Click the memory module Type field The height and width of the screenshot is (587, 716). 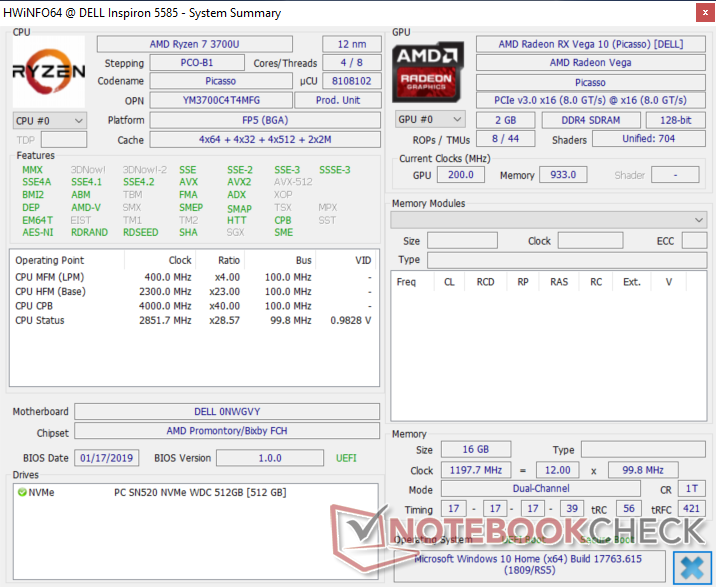point(567,260)
